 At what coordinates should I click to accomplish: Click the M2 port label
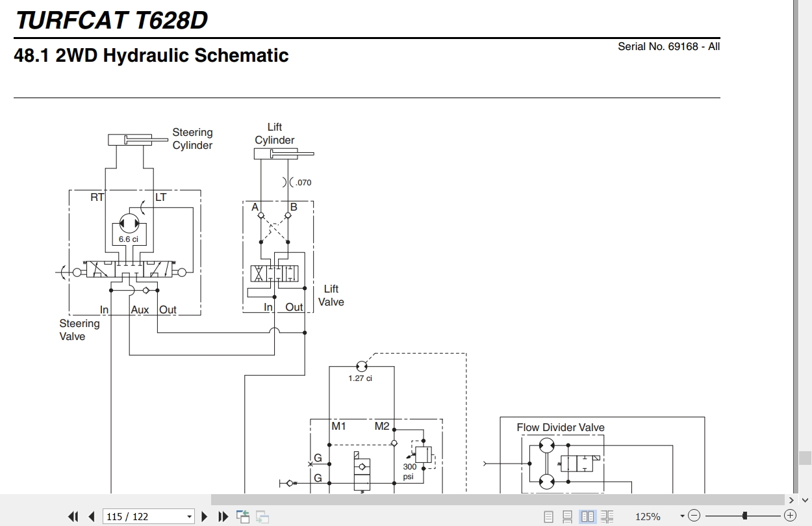(x=382, y=427)
